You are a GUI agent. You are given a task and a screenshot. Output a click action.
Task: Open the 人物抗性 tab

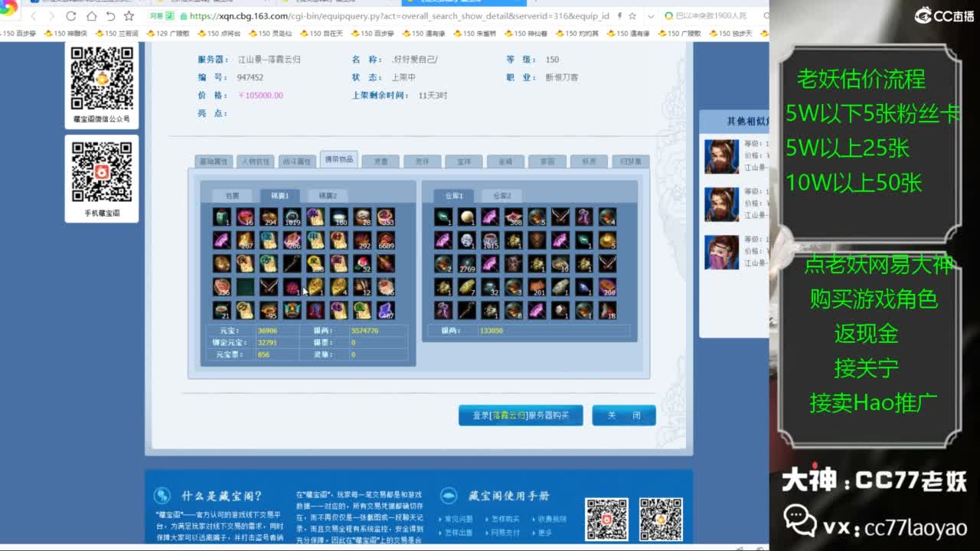tap(255, 161)
